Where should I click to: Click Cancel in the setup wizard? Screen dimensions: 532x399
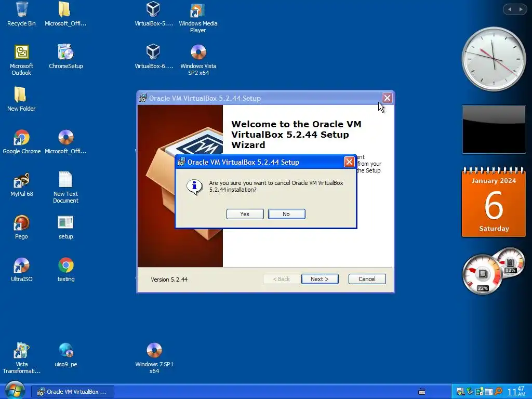click(367, 279)
